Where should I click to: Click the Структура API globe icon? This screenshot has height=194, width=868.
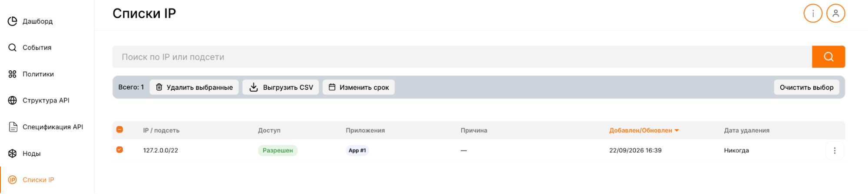point(13,100)
